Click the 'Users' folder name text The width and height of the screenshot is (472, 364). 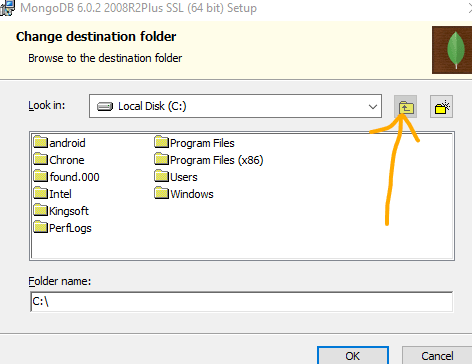(184, 177)
